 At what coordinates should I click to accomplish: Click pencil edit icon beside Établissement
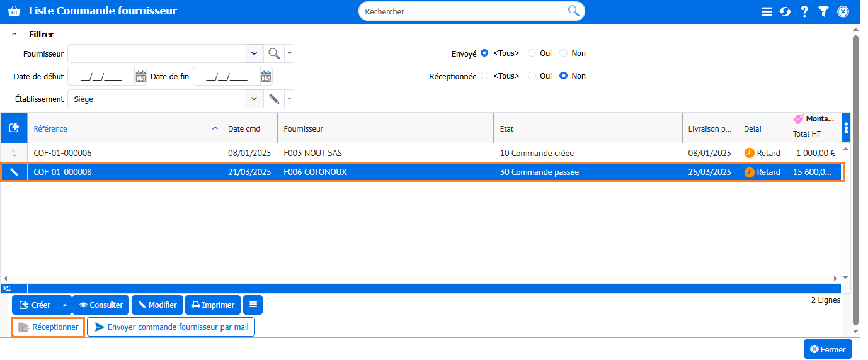[274, 99]
